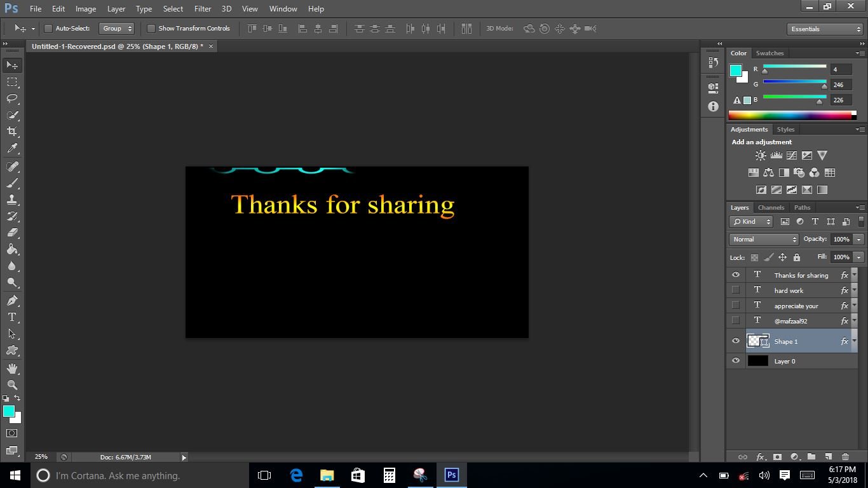Open Cortana search box

pyautogui.click(x=141, y=475)
